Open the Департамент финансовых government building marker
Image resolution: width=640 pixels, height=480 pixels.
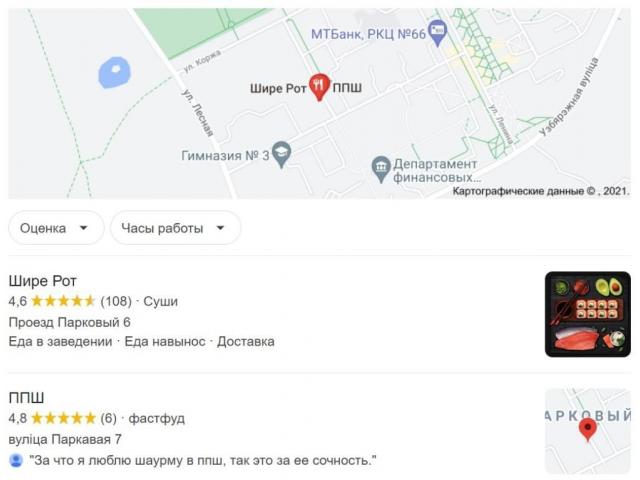(381, 169)
